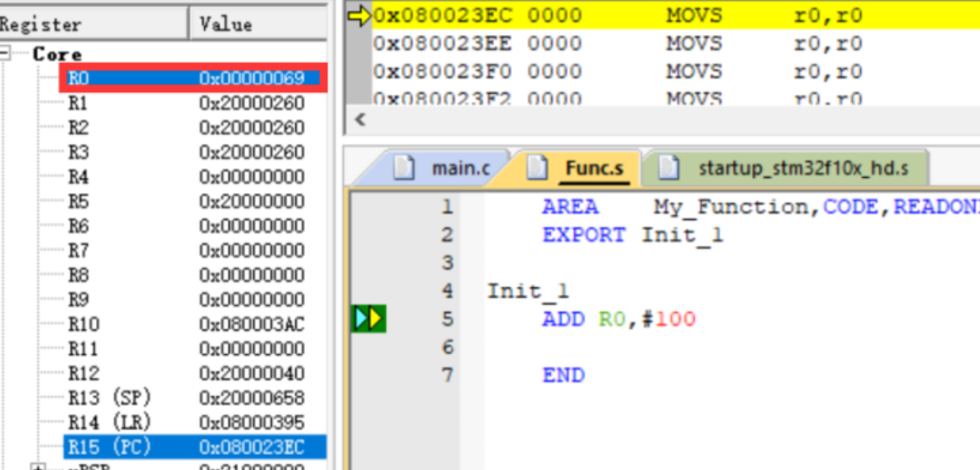Click line number 1 in editor gutter
This screenshot has height=470, width=980.
tap(447, 207)
